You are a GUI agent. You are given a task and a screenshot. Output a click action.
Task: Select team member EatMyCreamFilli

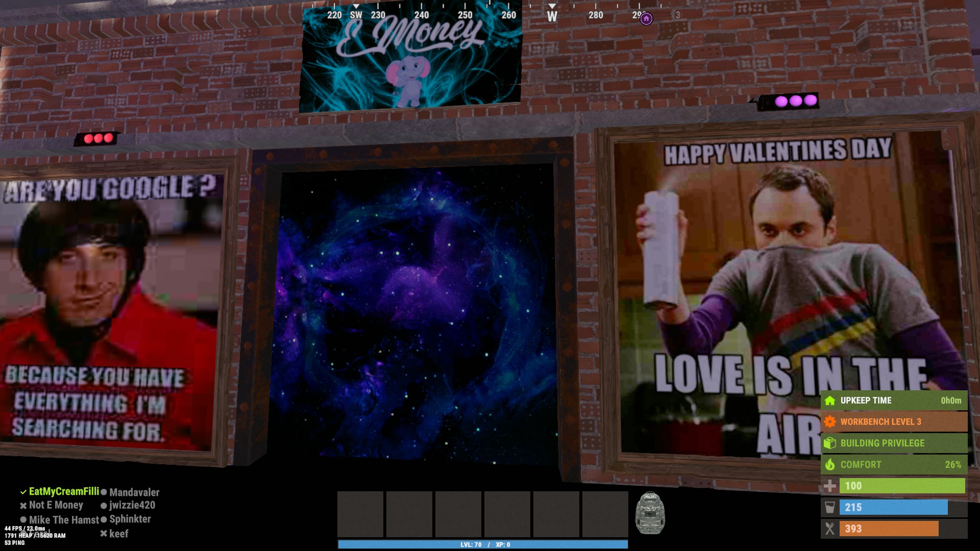pyautogui.click(x=64, y=491)
